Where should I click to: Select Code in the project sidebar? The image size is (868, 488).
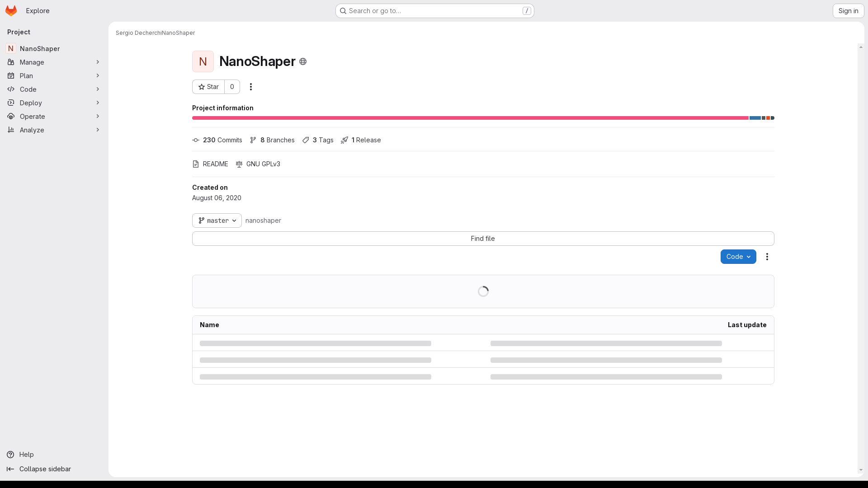pos(54,89)
